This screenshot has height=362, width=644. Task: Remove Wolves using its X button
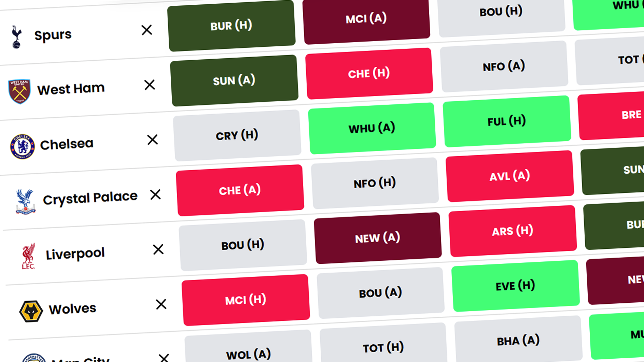pos(161,305)
